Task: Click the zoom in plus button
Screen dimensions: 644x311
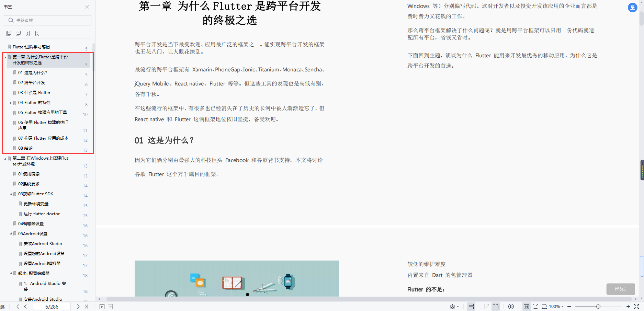Action: pyautogui.click(x=628, y=307)
